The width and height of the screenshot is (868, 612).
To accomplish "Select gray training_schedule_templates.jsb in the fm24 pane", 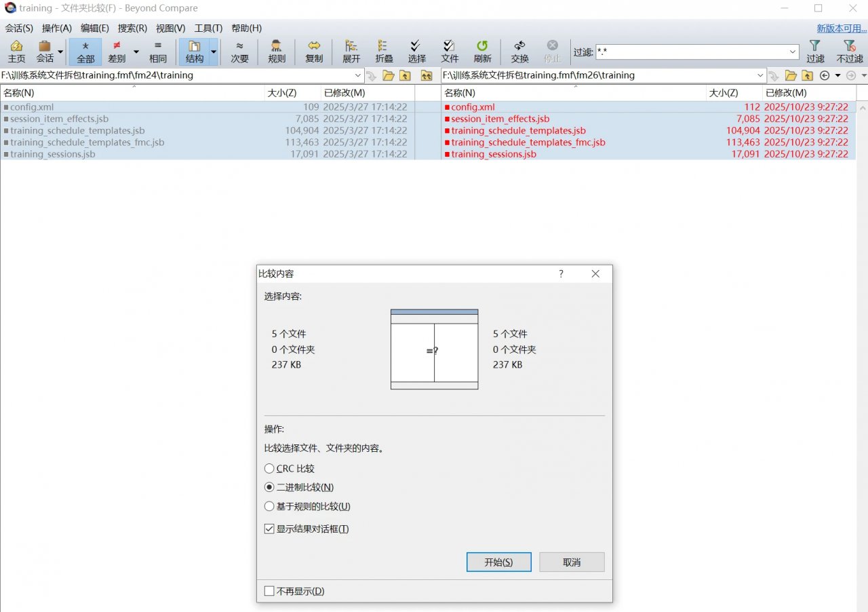I will click(77, 130).
